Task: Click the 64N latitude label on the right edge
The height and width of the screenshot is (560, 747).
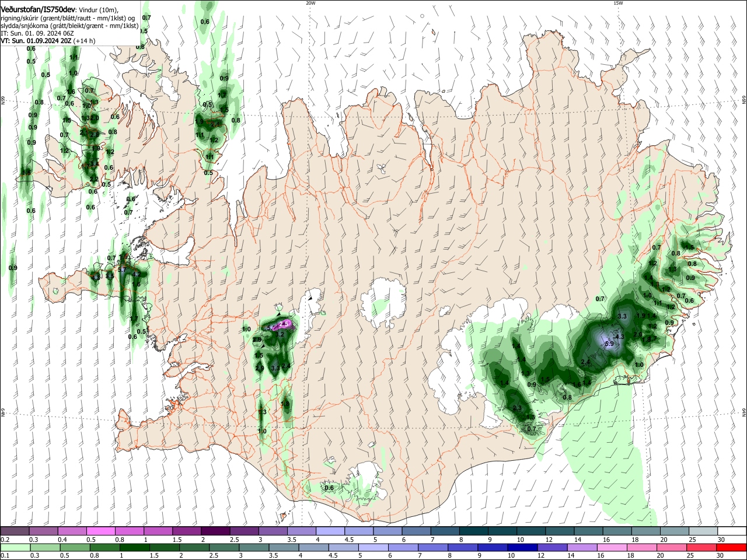Action: click(x=744, y=412)
